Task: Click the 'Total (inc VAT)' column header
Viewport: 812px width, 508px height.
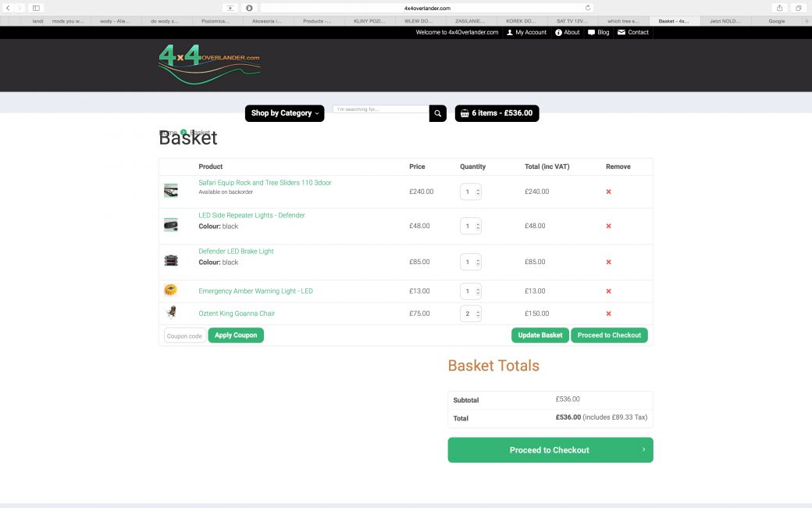Action: pyautogui.click(x=547, y=166)
